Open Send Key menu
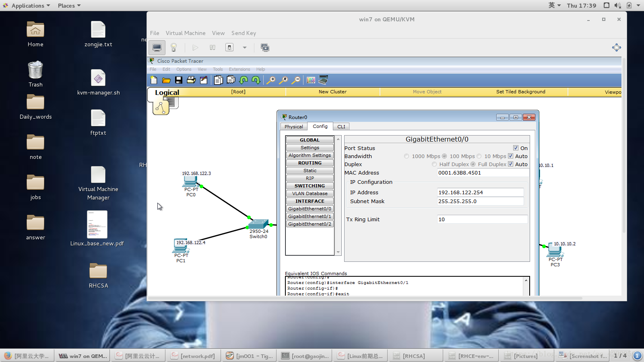 point(244,33)
